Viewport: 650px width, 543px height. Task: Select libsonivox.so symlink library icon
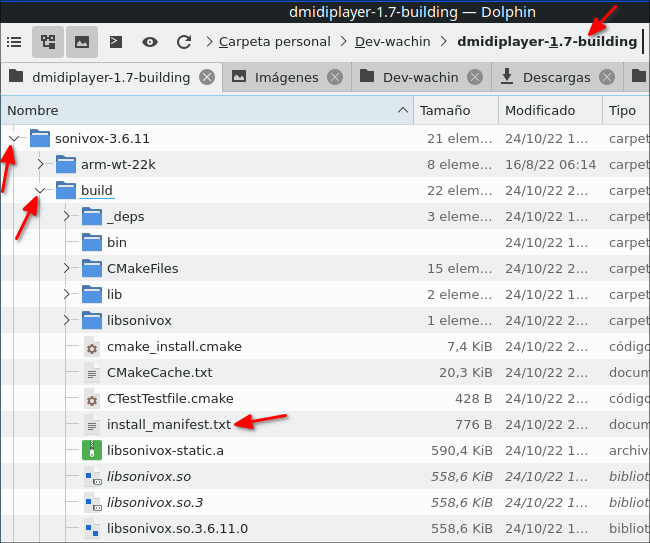[x=92, y=477]
